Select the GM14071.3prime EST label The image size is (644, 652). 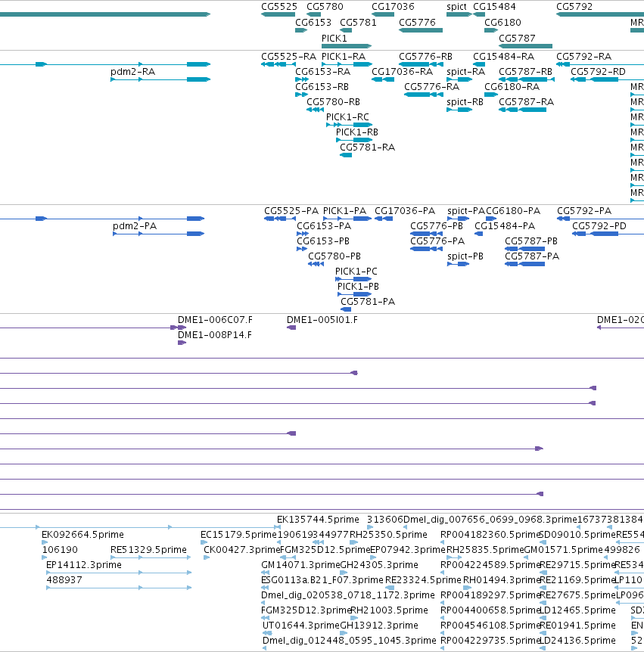(x=300, y=565)
